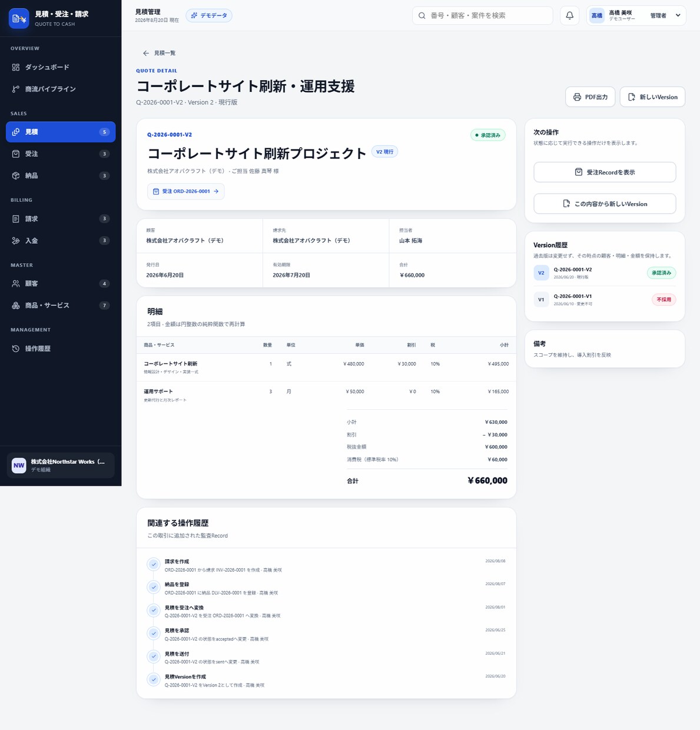Click the 入金 icon in sidebar
Viewport: 700px width, 730px height.
[x=16, y=240]
